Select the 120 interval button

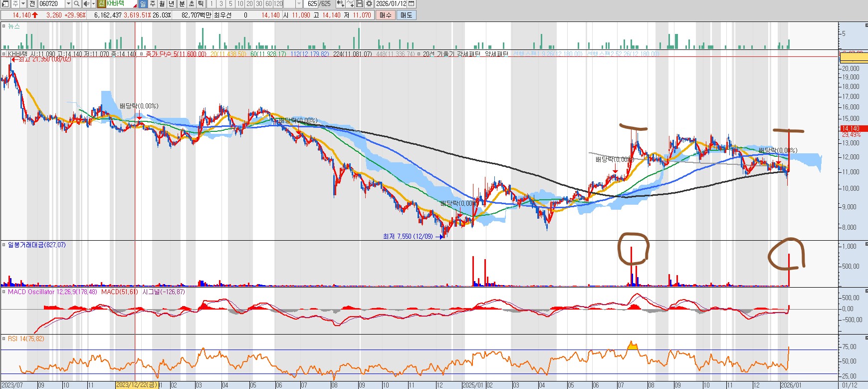click(x=278, y=3)
